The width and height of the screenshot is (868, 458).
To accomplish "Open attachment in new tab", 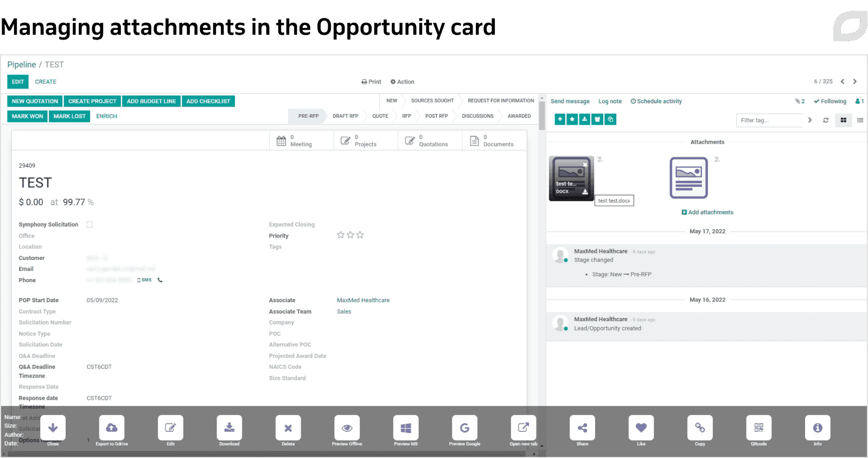I will pos(524,428).
